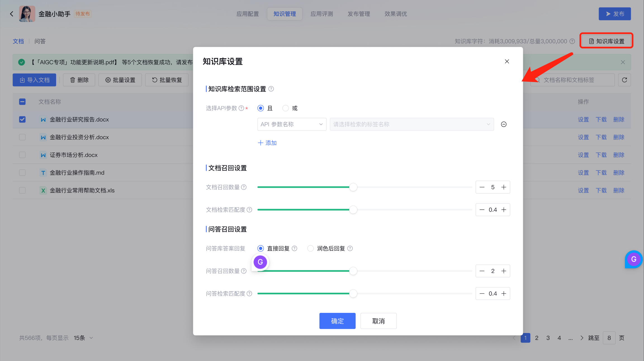Image resolution: width=644 pixels, height=361 pixels.
Task: Choose 润色后回复 radio option
Action: (310, 249)
